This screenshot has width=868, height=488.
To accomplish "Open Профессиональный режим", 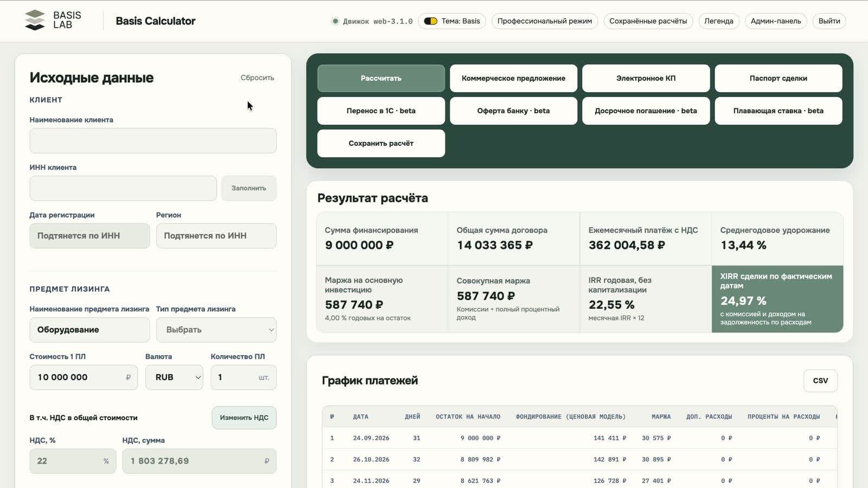I will pyautogui.click(x=545, y=21).
